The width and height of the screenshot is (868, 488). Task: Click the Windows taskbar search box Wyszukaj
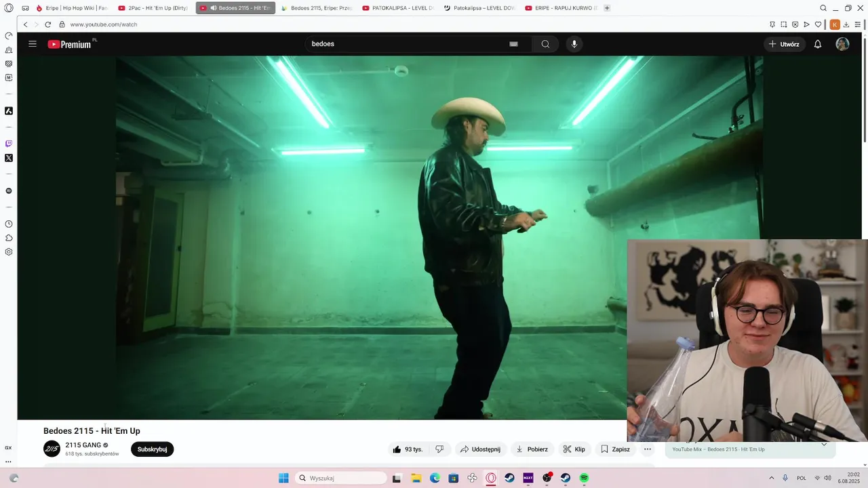pyautogui.click(x=341, y=478)
